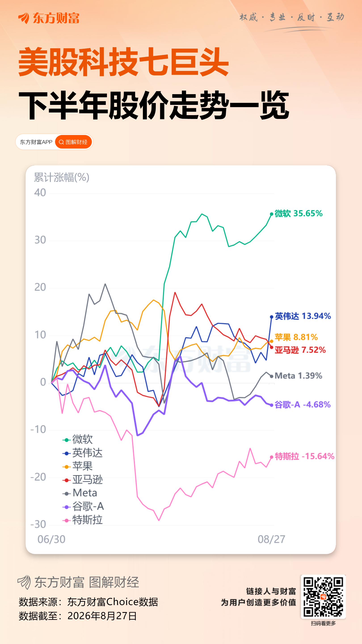Click the 东方财富APP label
This screenshot has height=644, width=362.
(x=36, y=142)
